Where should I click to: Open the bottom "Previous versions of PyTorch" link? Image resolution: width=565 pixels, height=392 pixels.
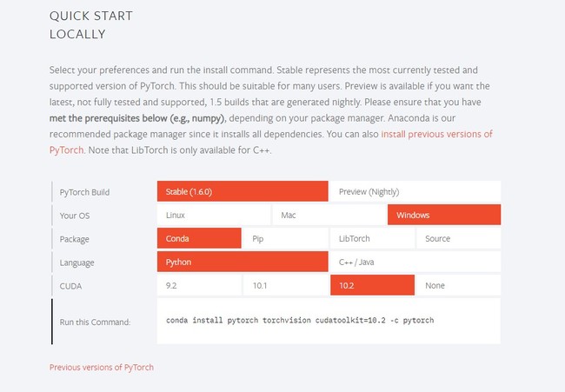[102, 368]
